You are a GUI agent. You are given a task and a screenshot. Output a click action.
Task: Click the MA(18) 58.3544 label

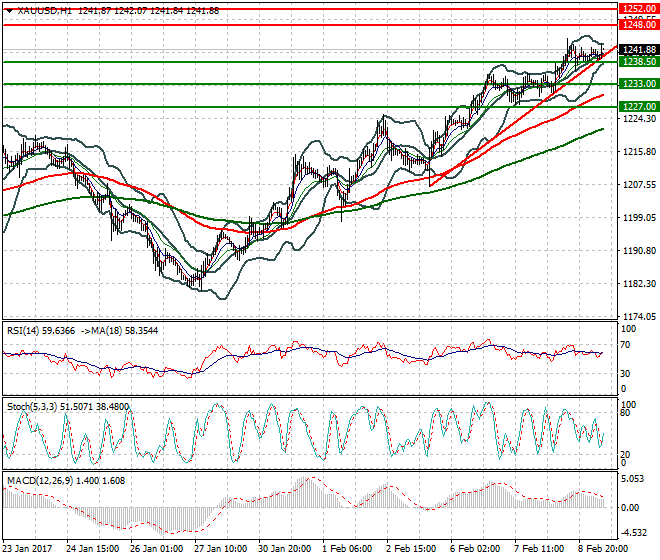(125, 331)
